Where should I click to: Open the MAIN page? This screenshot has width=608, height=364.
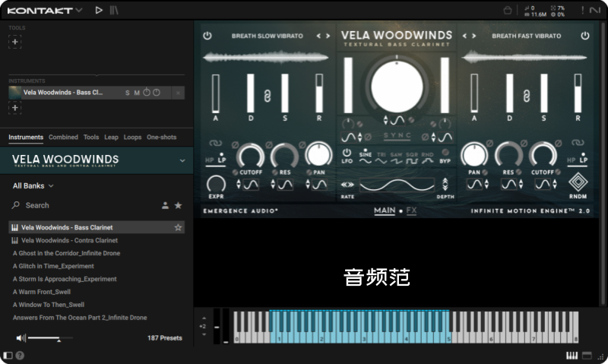(x=385, y=210)
